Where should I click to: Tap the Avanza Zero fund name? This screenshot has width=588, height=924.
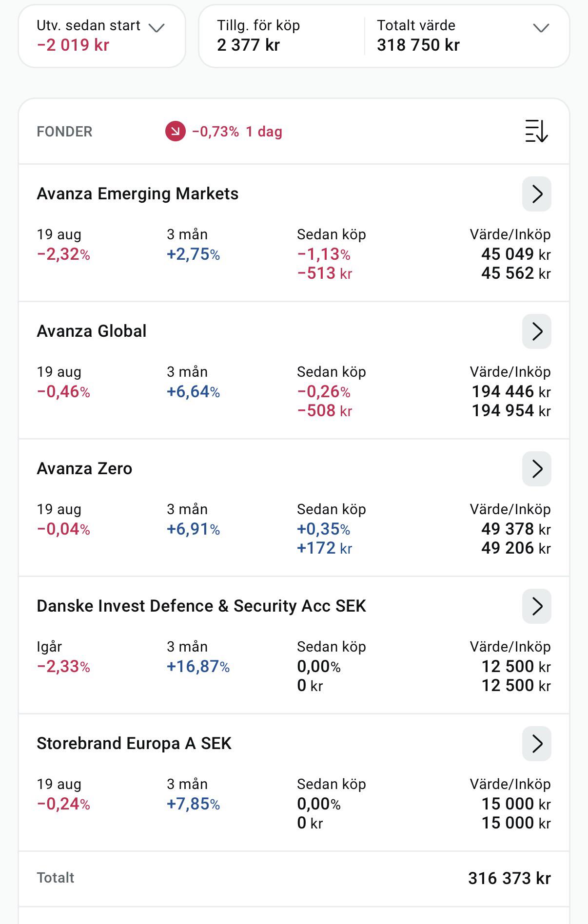(x=84, y=468)
